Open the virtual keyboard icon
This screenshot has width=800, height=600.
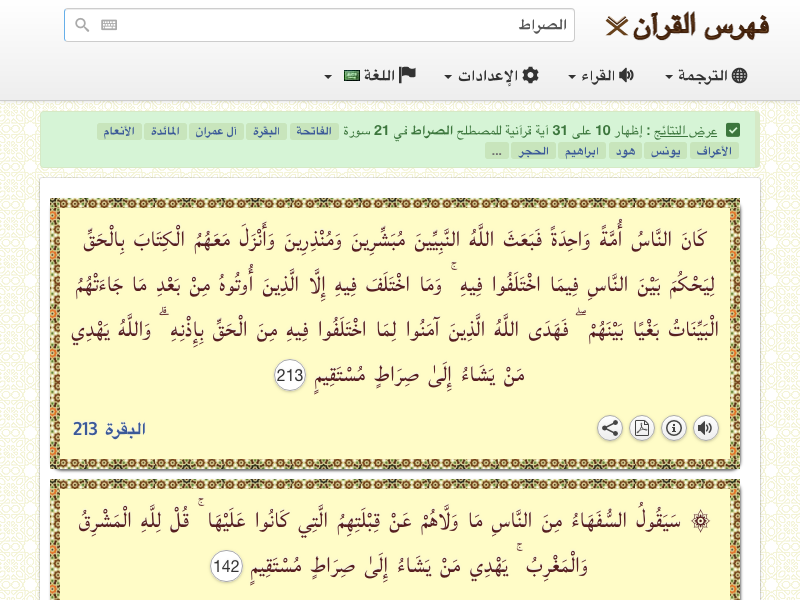coord(109,24)
